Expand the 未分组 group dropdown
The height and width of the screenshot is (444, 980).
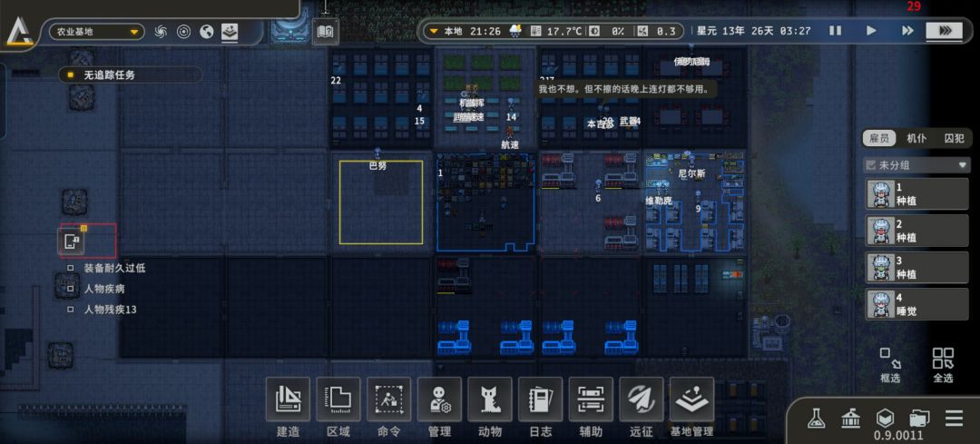(x=963, y=166)
